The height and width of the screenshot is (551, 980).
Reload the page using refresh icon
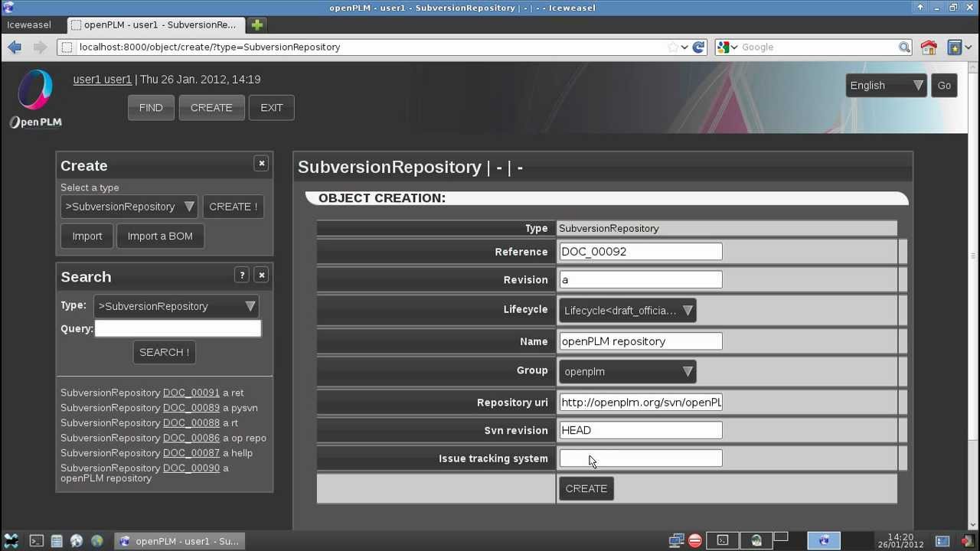(698, 47)
